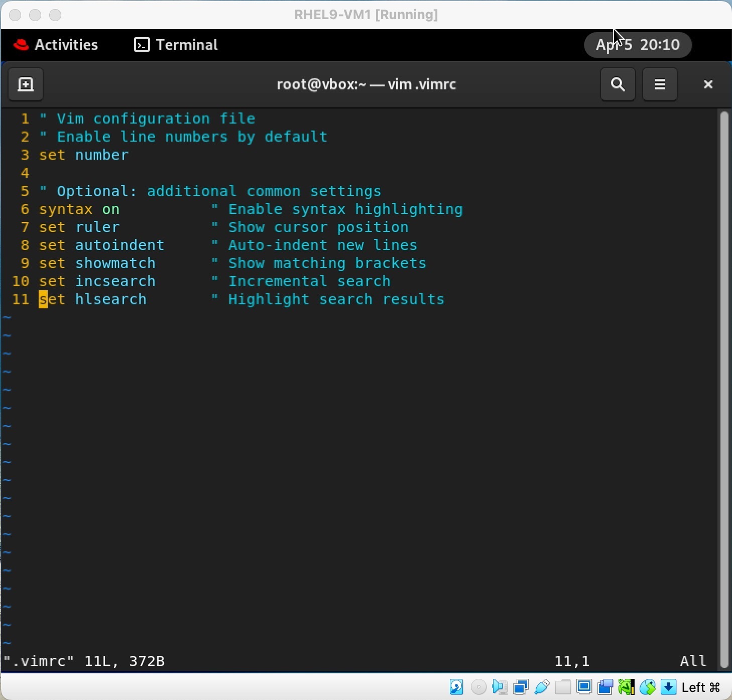Click the word "ruler" on line 7

(97, 227)
